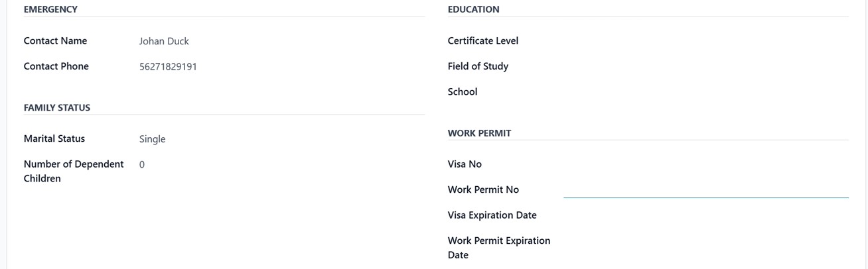
Task: Click the Contact Phone number 56271829191
Action: [x=168, y=67]
